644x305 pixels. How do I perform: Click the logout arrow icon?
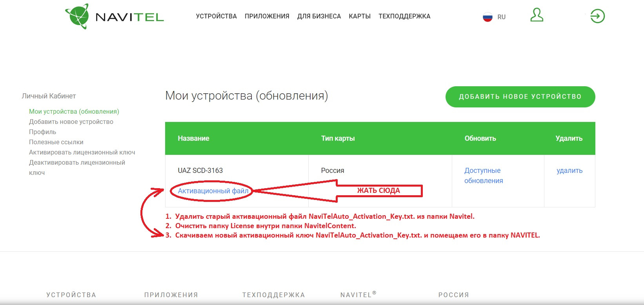(x=597, y=16)
